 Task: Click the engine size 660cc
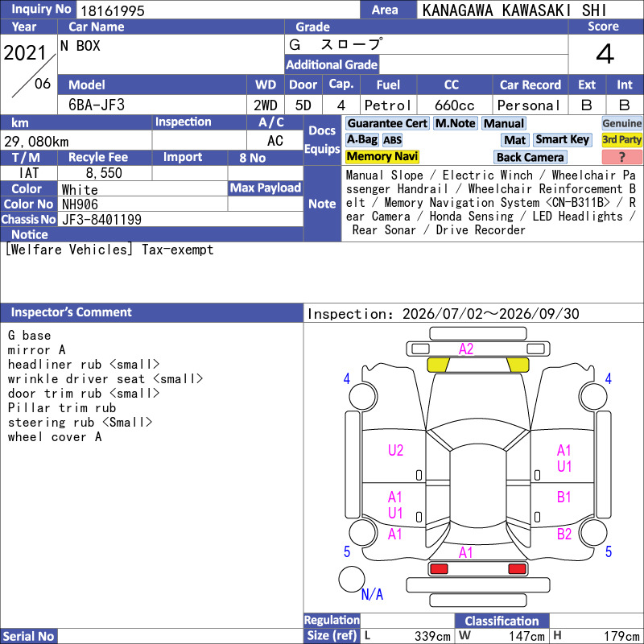[454, 105]
